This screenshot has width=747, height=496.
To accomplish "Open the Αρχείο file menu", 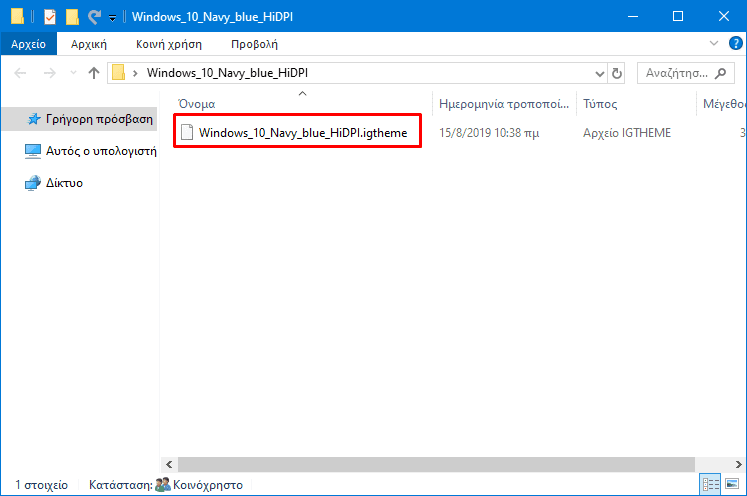I will pos(29,44).
